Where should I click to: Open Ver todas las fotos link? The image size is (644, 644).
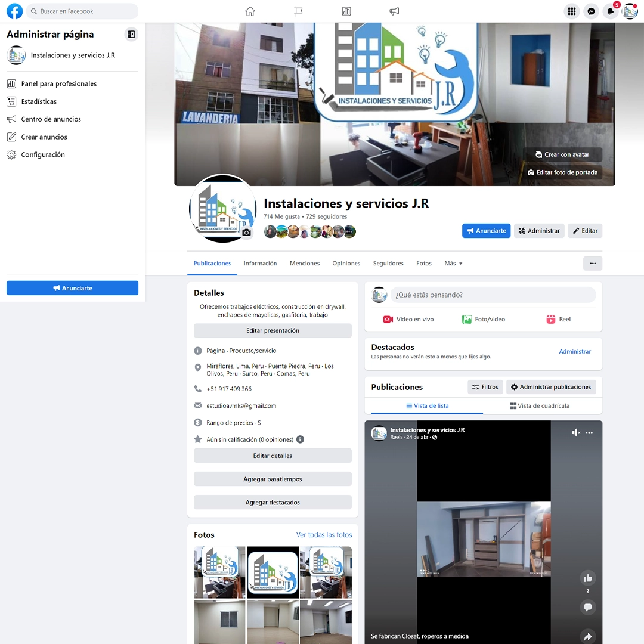tap(324, 535)
